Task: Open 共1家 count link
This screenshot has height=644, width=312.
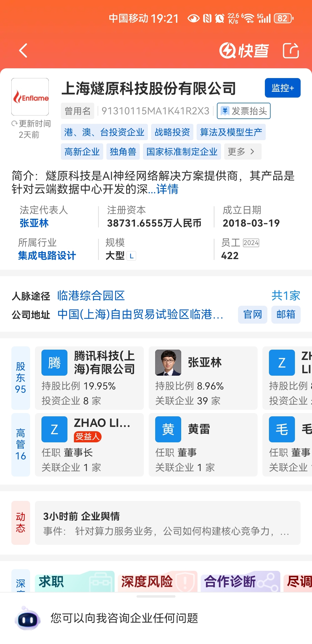Action: pyautogui.click(x=286, y=295)
